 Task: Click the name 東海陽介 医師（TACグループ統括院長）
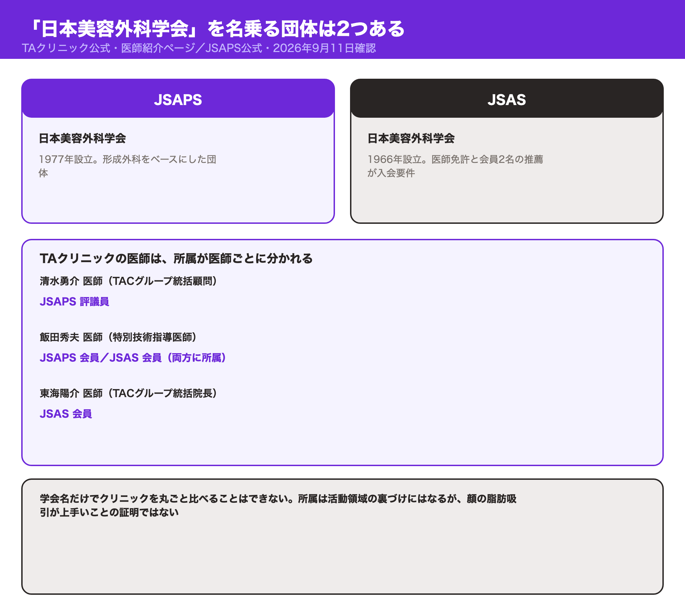tap(128, 393)
